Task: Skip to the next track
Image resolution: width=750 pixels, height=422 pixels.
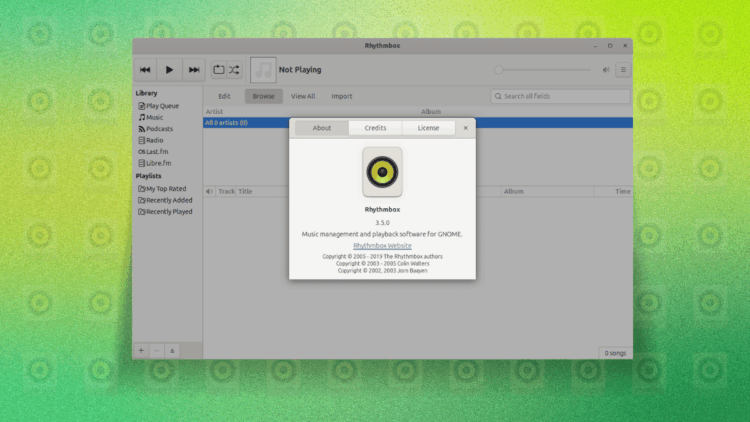Action: pos(194,70)
